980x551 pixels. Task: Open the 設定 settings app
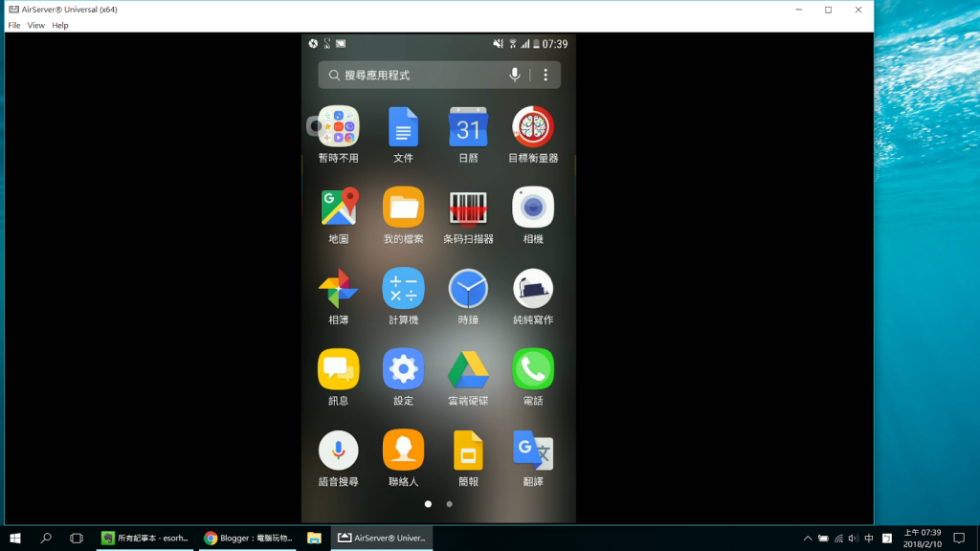pos(403,369)
